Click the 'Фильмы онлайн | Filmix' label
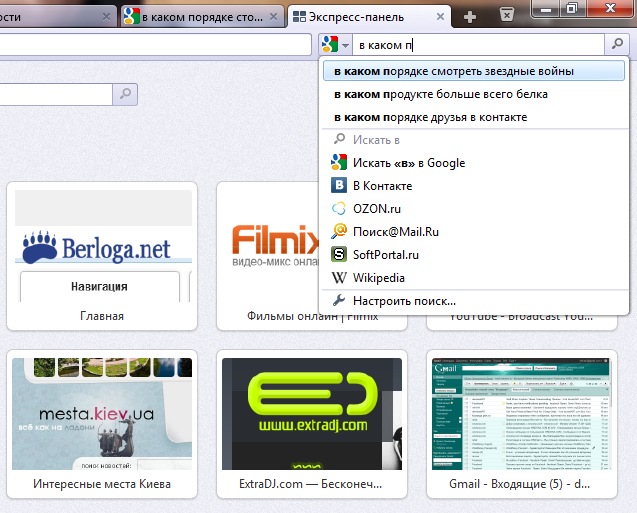Screen dimensions: 637x513 point(312,316)
